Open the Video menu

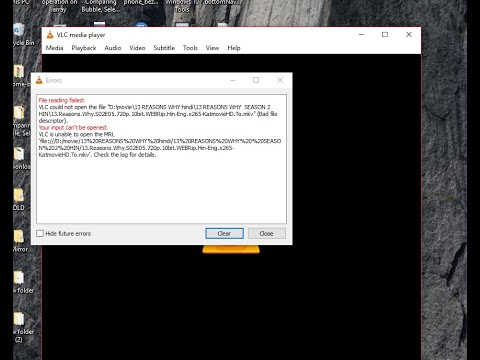click(x=137, y=48)
